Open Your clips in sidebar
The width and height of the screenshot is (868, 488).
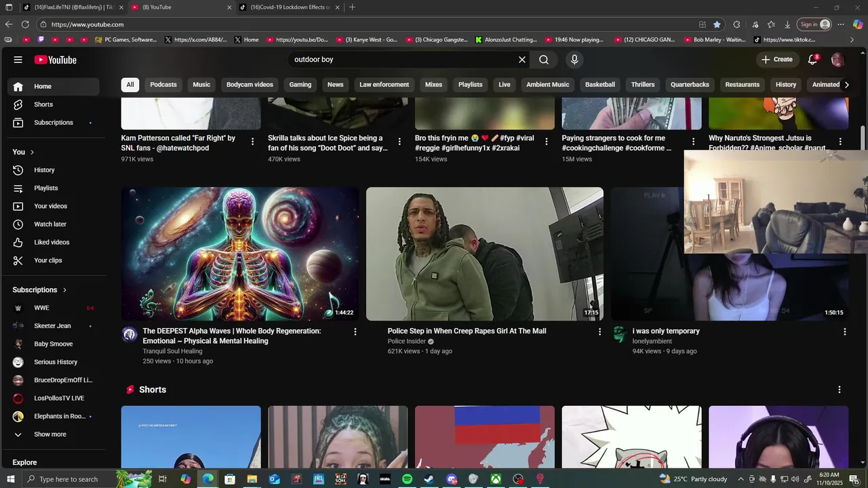[x=54, y=260]
